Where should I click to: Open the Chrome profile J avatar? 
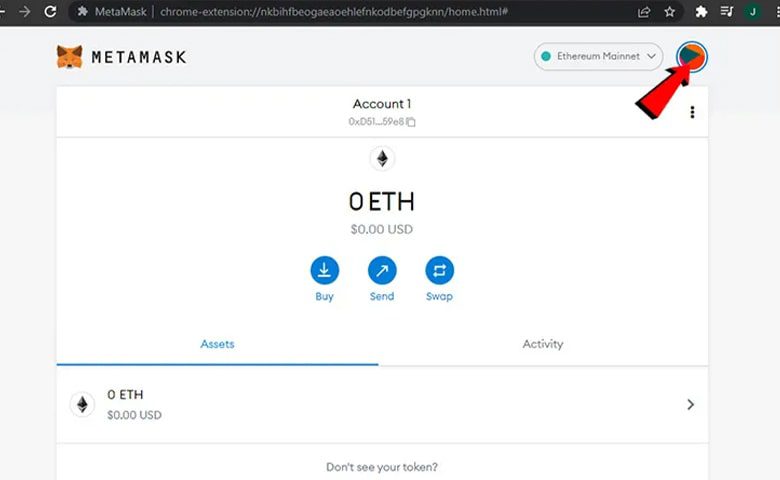click(753, 12)
